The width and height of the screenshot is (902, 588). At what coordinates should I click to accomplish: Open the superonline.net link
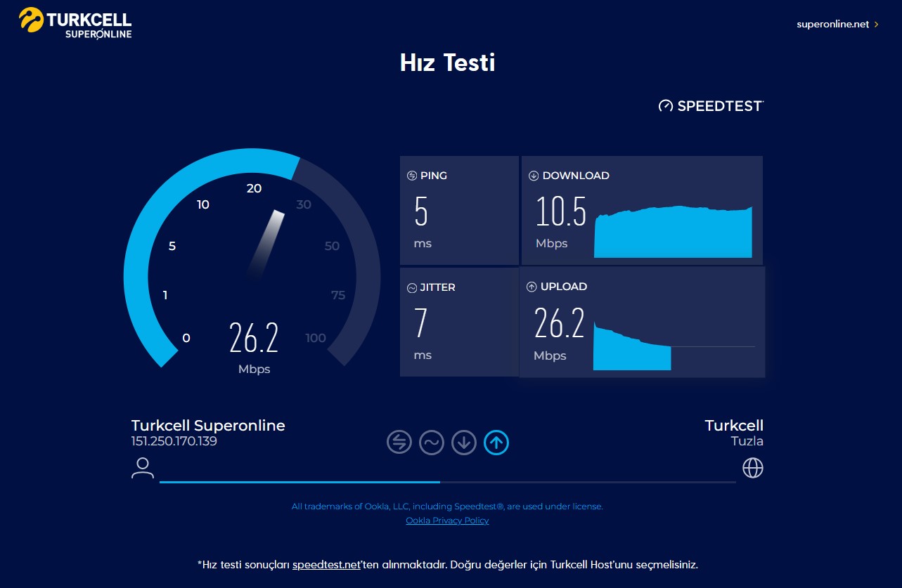click(x=832, y=24)
